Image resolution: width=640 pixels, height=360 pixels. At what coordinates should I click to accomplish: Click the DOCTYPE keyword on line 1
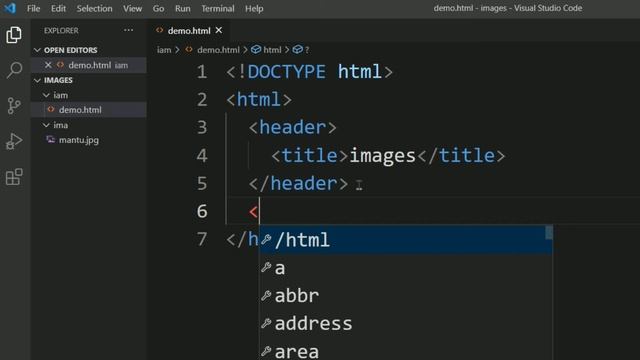[x=287, y=72]
